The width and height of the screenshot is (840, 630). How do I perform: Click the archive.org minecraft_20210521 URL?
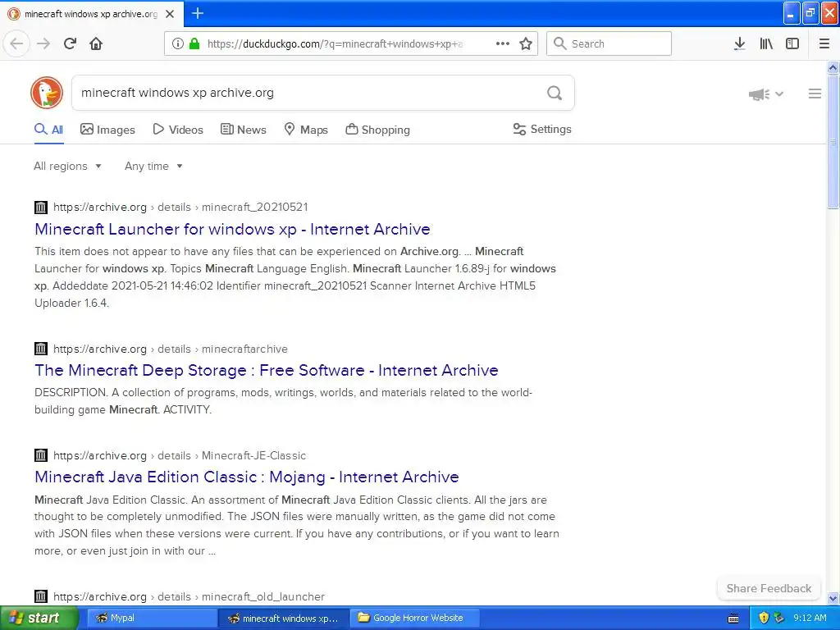click(180, 207)
